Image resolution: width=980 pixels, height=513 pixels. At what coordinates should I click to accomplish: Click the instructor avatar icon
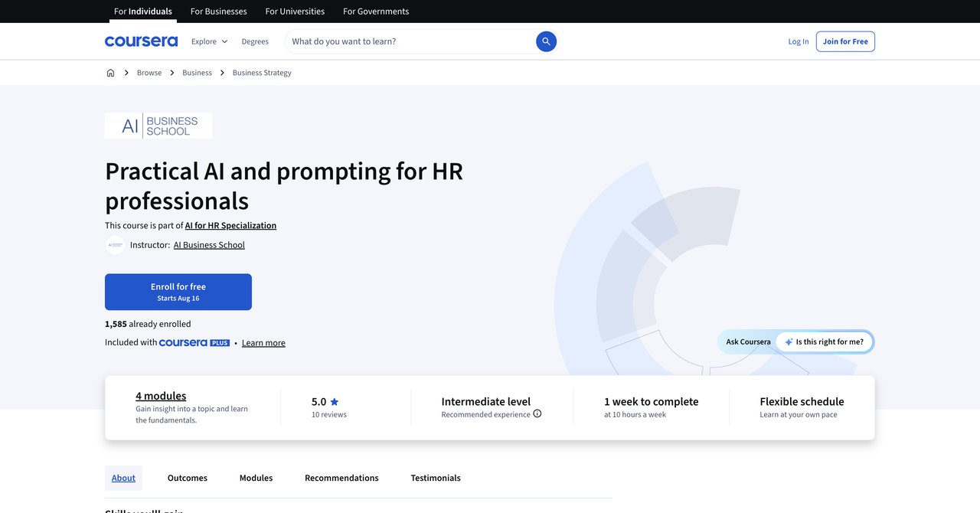(x=115, y=245)
